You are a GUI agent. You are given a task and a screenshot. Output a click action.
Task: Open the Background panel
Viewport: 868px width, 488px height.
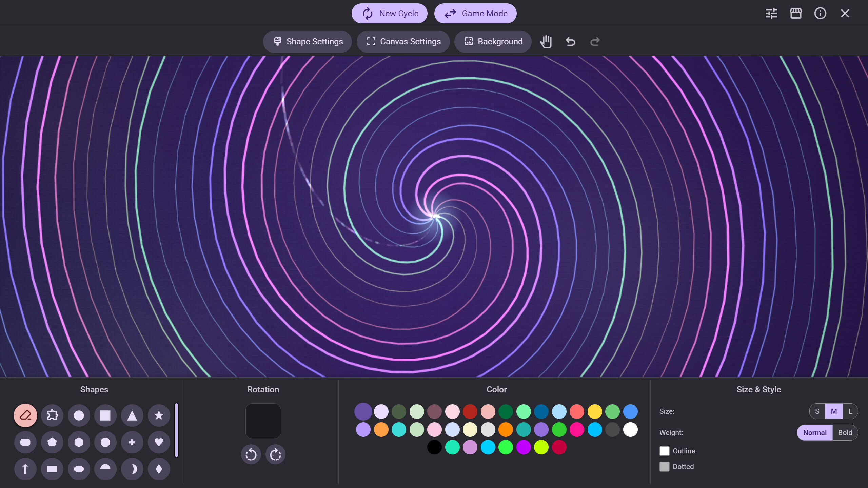click(x=493, y=41)
